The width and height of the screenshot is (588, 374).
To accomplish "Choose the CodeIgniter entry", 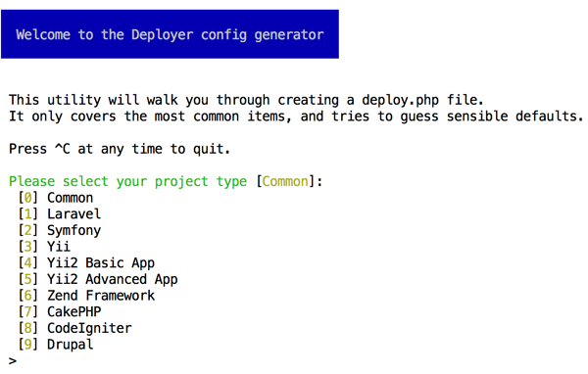I will [89, 328].
